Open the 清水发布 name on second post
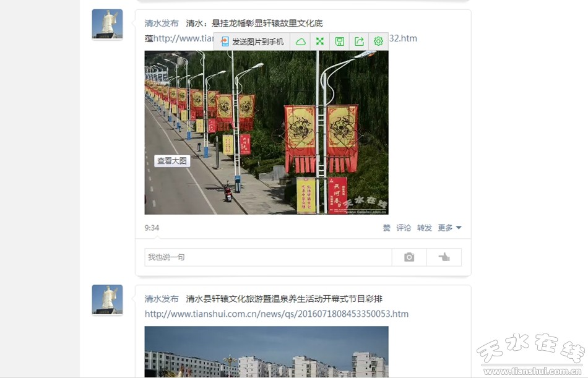Viewport: 588px width, 378px height. (x=162, y=299)
